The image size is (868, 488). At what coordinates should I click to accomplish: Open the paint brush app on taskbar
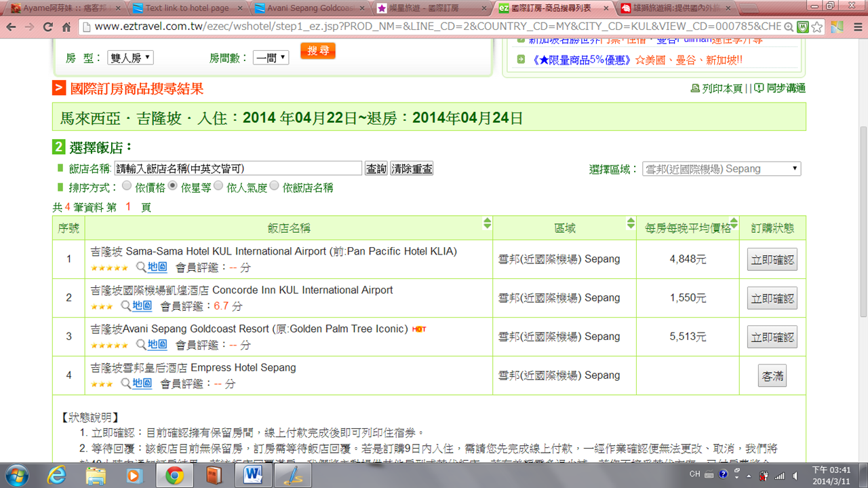[293, 476]
